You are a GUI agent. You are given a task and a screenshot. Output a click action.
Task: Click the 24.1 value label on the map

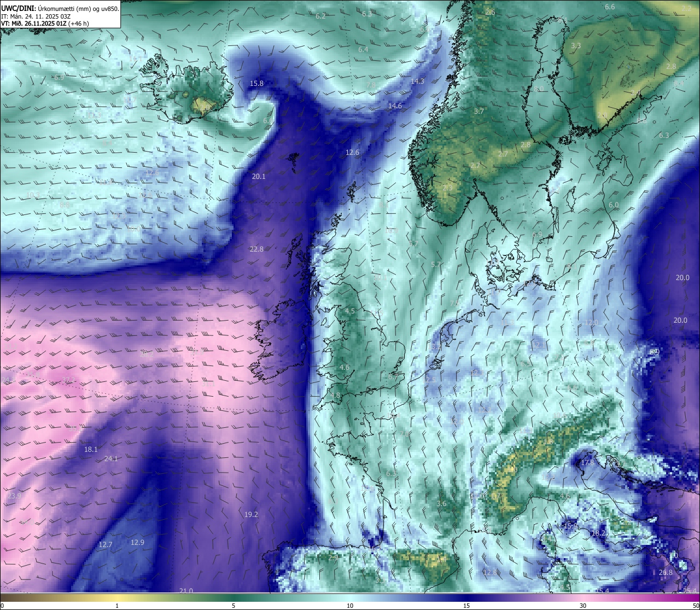(x=110, y=458)
